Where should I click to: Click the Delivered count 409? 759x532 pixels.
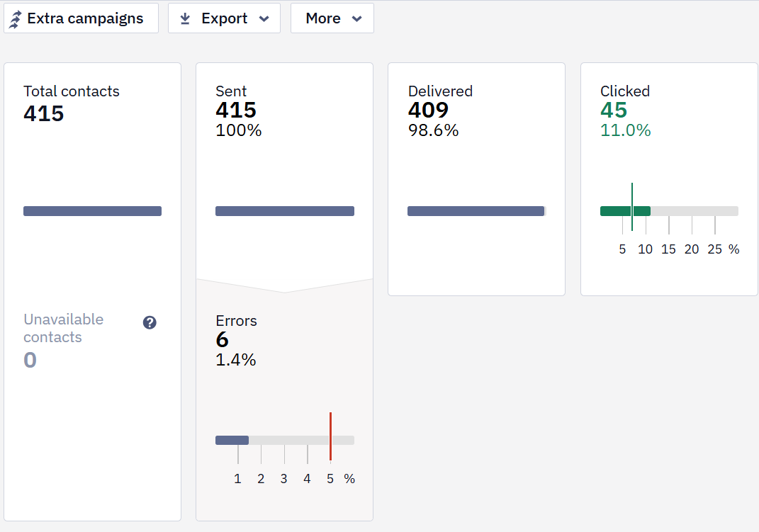428,111
